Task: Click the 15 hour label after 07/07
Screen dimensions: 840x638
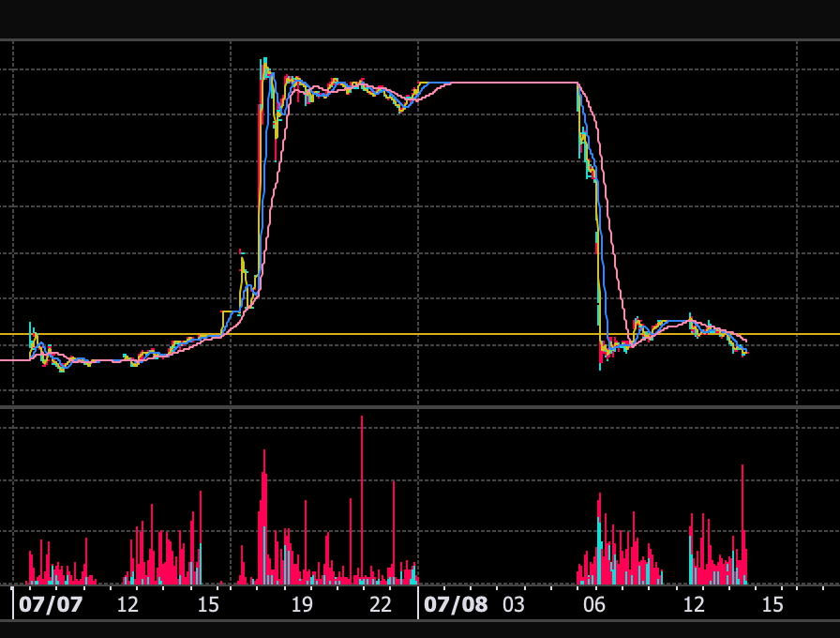Action: 208,605
